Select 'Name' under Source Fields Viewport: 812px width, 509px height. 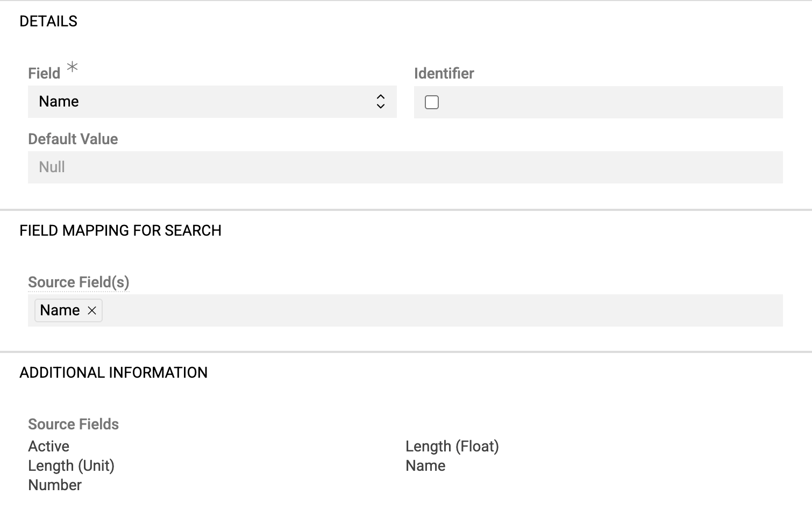[x=425, y=466]
